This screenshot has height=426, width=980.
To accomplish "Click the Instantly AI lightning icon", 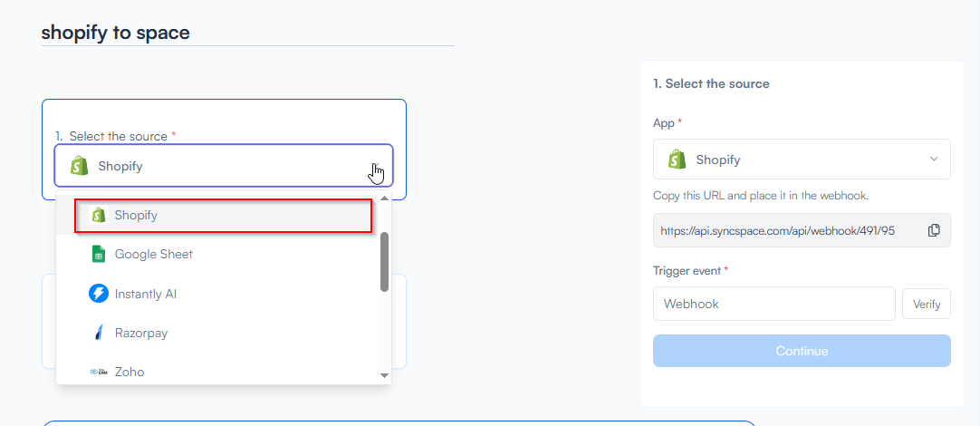I will click(x=99, y=294).
